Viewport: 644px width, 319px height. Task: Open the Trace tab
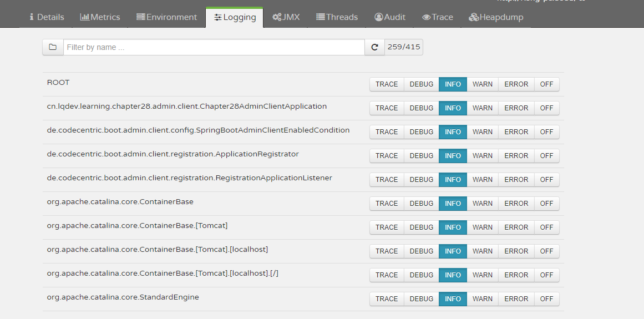[x=438, y=17]
